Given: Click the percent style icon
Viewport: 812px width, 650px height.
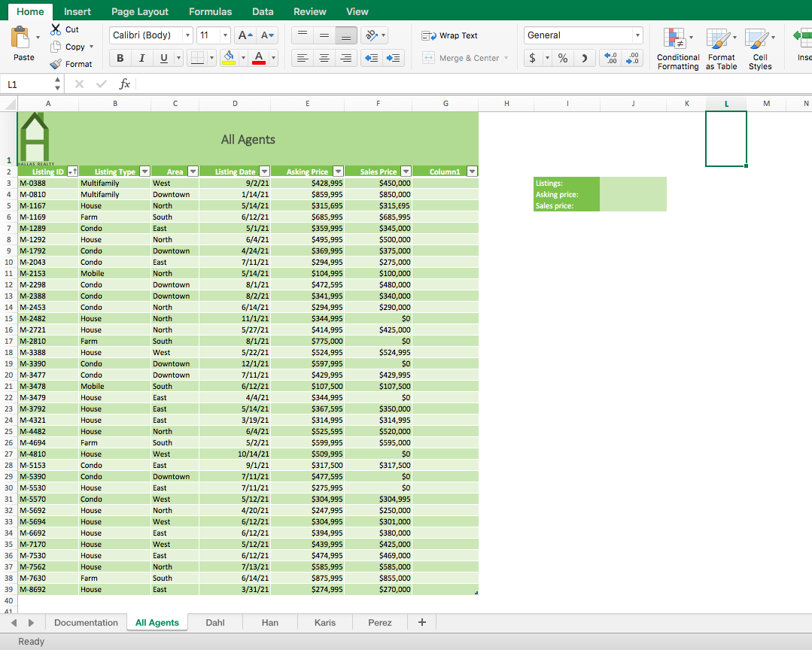Looking at the screenshot, I should tap(561, 58).
